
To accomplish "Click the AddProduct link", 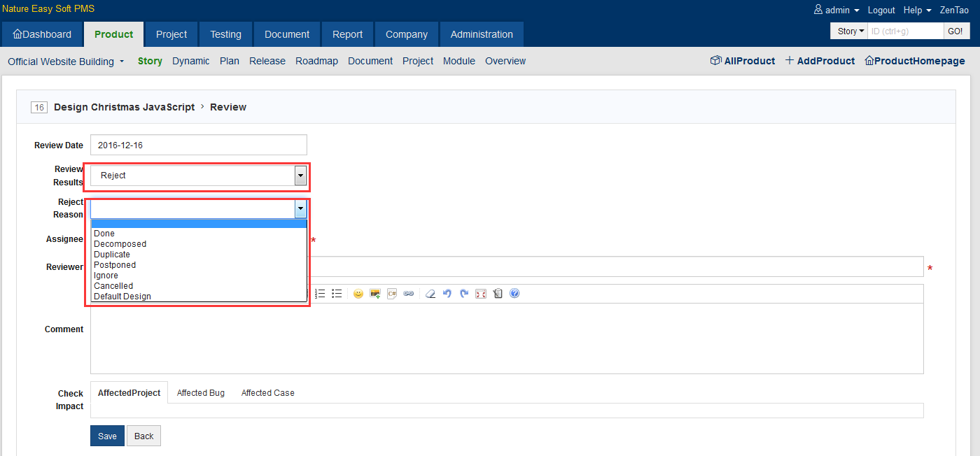I will click(x=820, y=61).
